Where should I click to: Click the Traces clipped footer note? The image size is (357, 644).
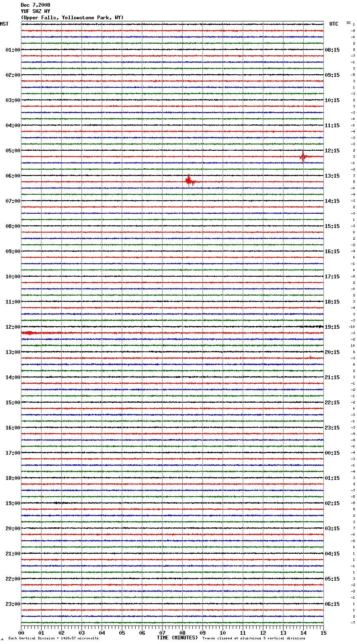(x=254, y=638)
